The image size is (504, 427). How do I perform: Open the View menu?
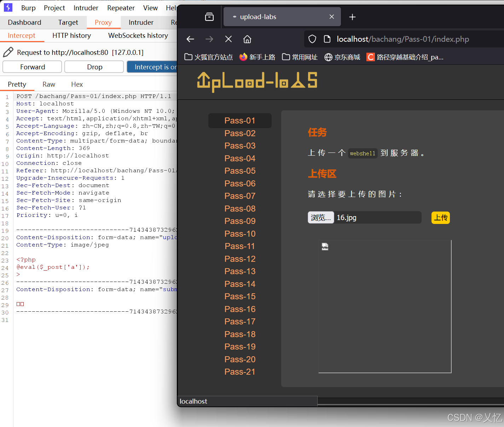(150, 8)
